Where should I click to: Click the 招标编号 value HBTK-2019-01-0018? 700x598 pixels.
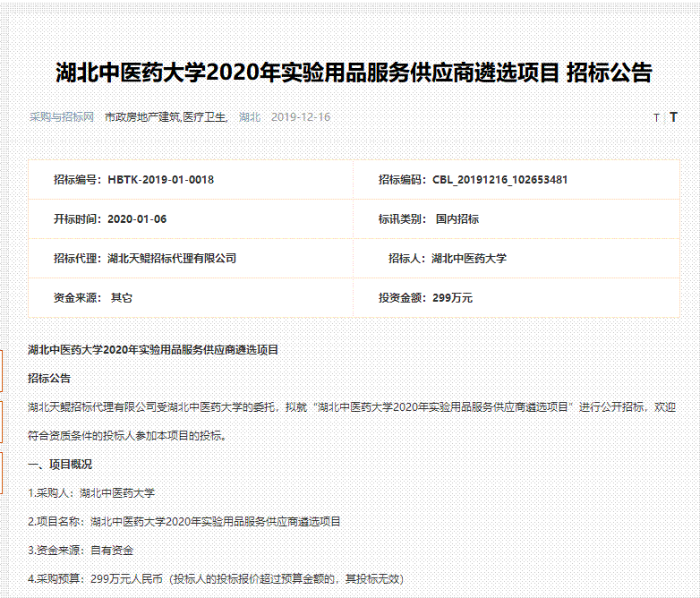click(x=160, y=180)
